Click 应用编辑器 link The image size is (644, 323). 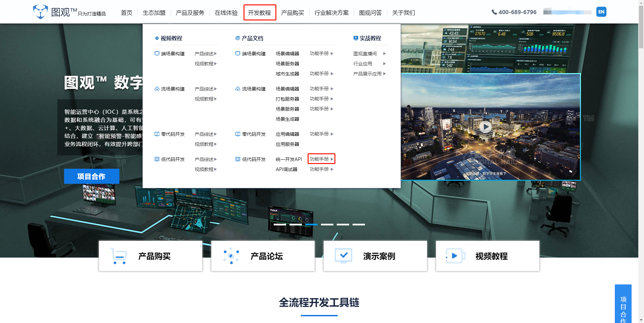[287, 134]
